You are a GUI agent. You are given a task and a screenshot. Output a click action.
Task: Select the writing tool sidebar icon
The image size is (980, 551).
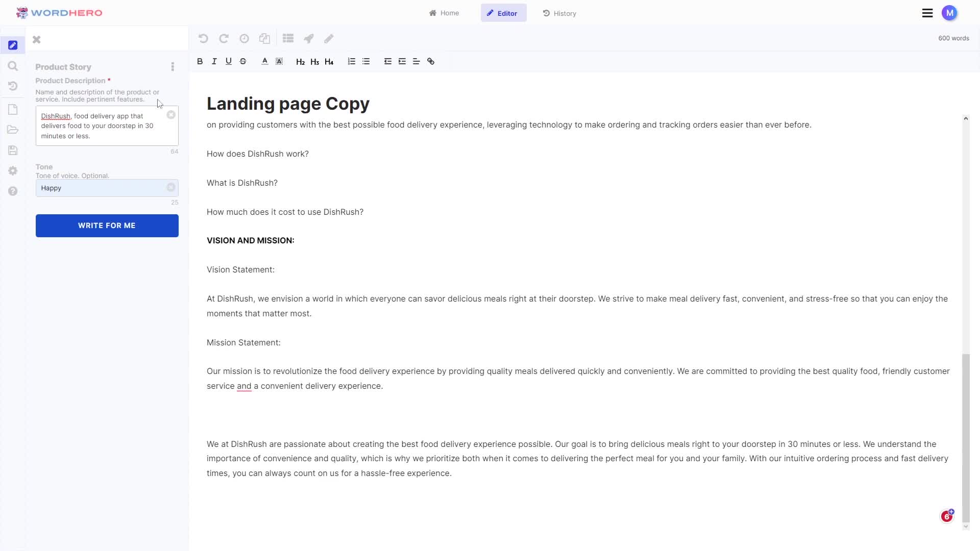pos(13,45)
